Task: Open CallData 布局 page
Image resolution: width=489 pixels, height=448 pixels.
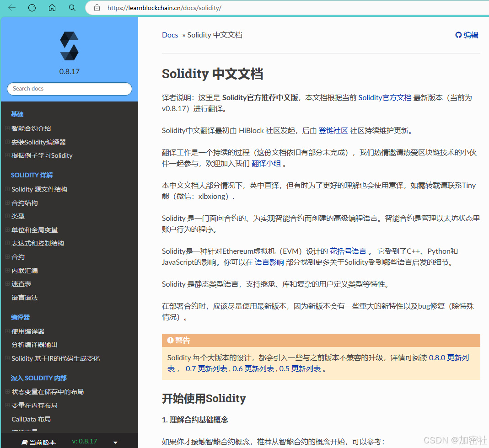Action: (x=31, y=419)
